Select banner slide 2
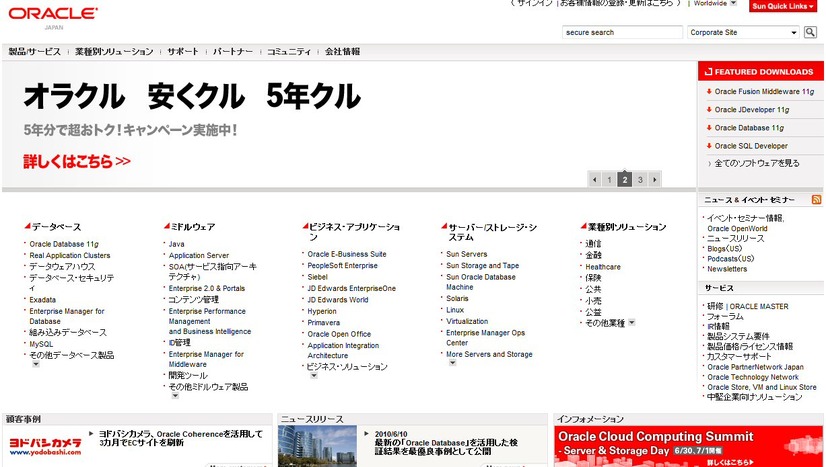Viewport: 826px width, 467px height. coord(625,180)
